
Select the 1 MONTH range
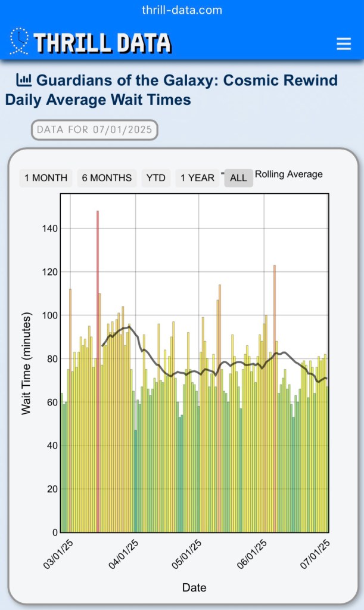click(46, 178)
